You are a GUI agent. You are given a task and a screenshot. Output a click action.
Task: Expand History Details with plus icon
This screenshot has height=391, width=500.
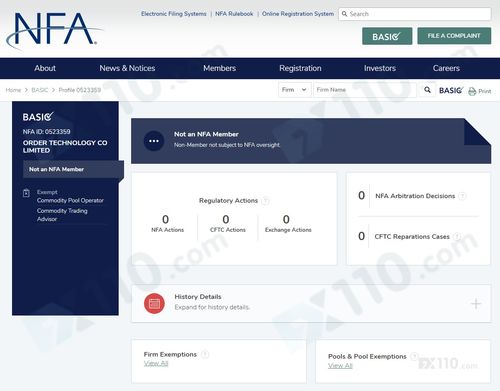pyautogui.click(x=476, y=304)
